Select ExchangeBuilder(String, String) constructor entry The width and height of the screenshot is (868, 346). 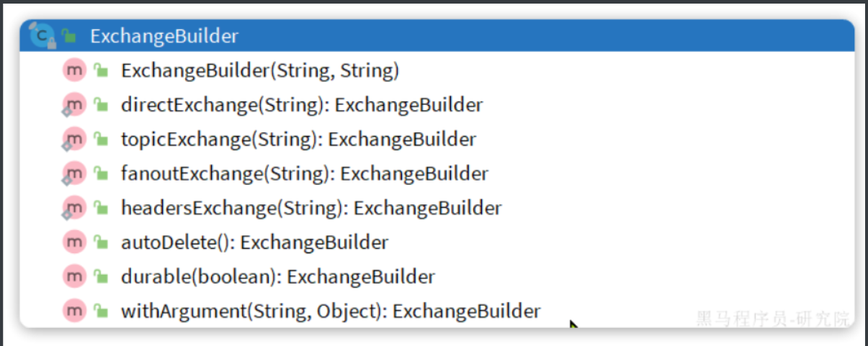point(260,70)
